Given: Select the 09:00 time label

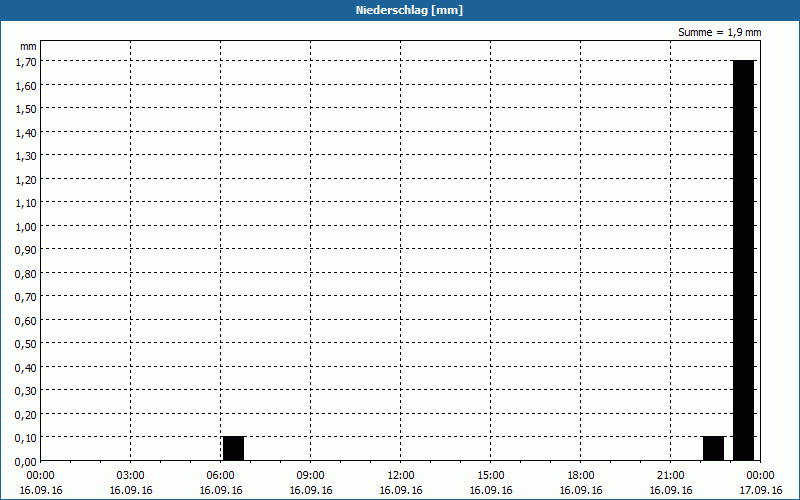Looking at the screenshot, I should [311, 476].
